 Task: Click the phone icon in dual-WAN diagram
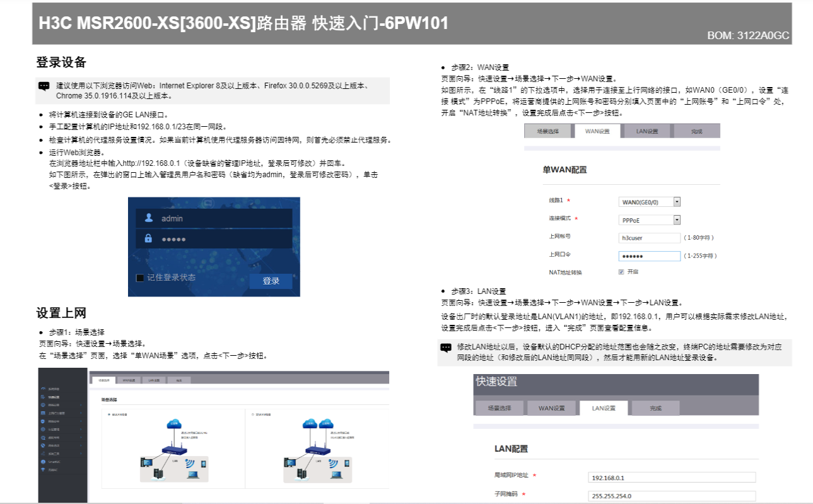(x=347, y=463)
